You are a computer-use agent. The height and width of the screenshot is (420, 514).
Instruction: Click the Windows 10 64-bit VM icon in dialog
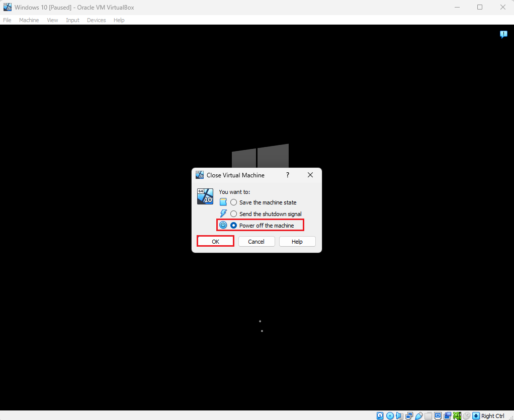point(205,196)
